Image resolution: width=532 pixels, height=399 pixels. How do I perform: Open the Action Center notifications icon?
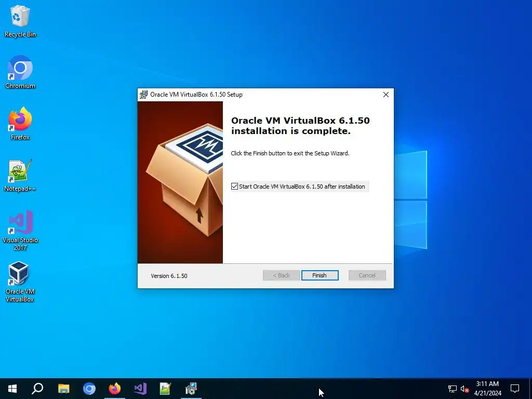[515, 389]
